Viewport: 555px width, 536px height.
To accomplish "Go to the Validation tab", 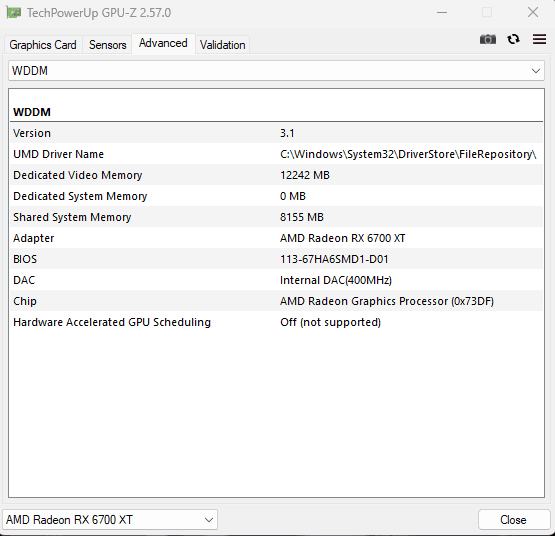I will (x=222, y=45).
